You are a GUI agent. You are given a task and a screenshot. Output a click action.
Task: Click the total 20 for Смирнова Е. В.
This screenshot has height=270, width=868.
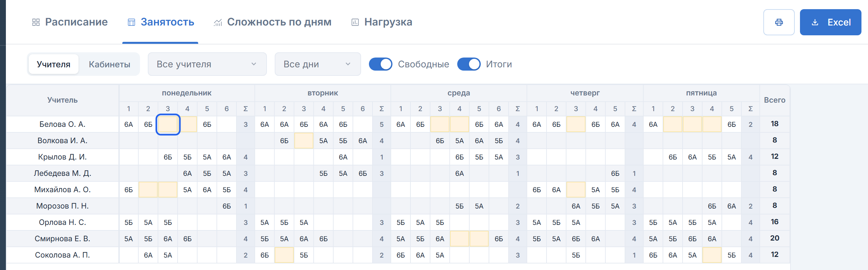pyautogui.click(x=774, y=238)
